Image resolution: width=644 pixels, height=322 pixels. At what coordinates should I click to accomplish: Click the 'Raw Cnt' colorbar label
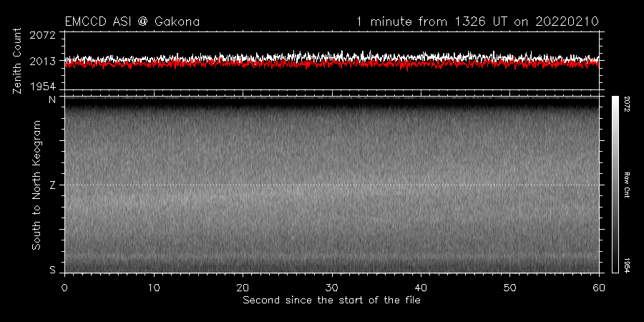coord(627,185)
